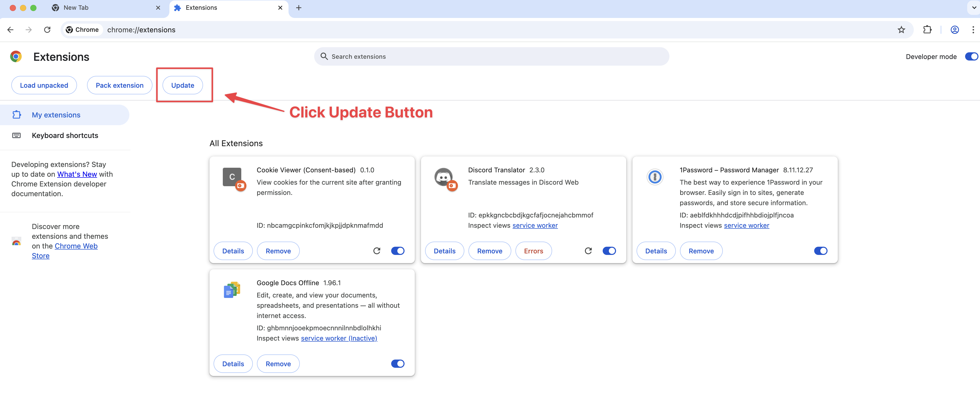Reload the Discord Translator extension
Viewport: 980px width, 397px height.
point(588,251)
